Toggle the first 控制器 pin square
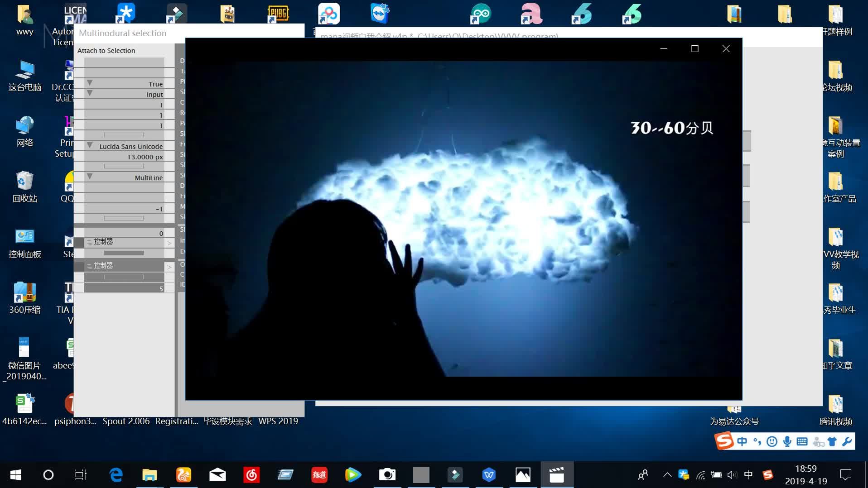 pos(79,242)
